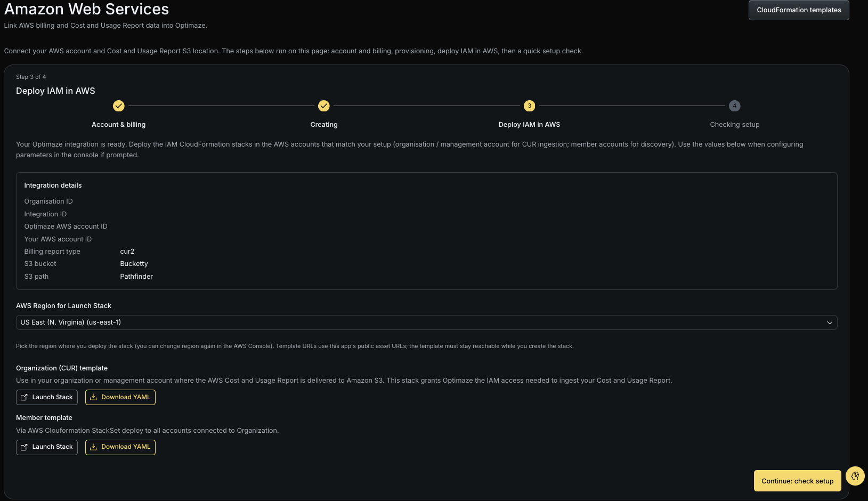Image resolution: width=868 pixels, height=501 pixels.
Task: Click the S3 bucket value Bucketty
Action: coord(134,264)
